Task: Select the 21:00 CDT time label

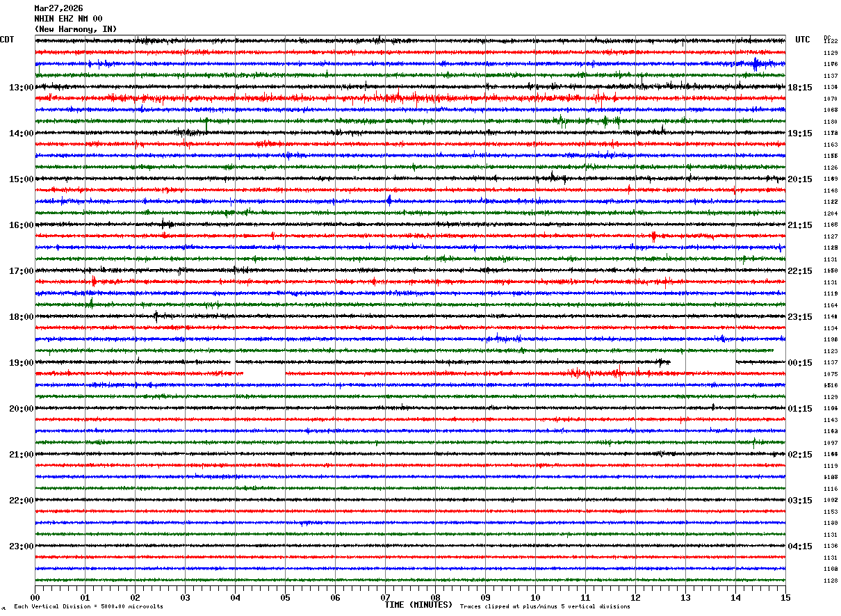Action: tap(21, 455)
